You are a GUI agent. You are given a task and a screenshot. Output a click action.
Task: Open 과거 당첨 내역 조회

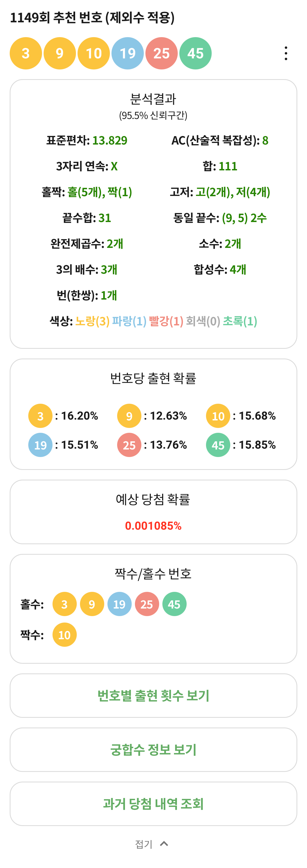(153, 804)
